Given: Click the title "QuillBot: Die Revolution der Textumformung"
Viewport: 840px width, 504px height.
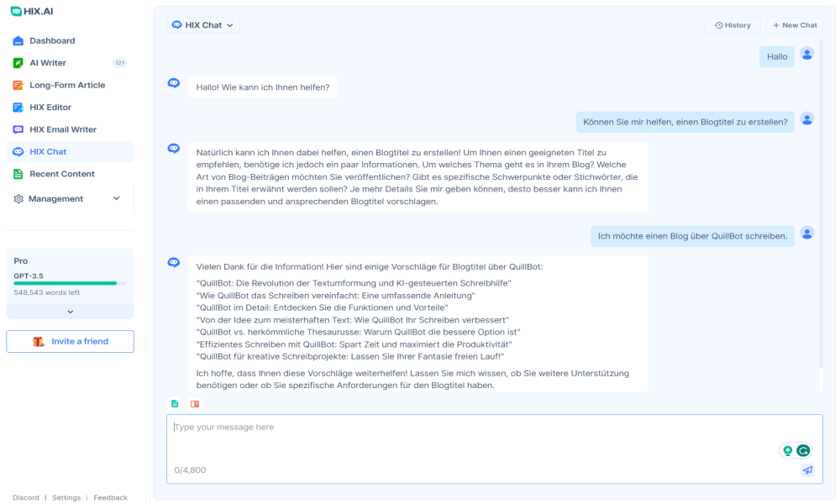Looking at the screenshot, I should (x=354, y=283).
